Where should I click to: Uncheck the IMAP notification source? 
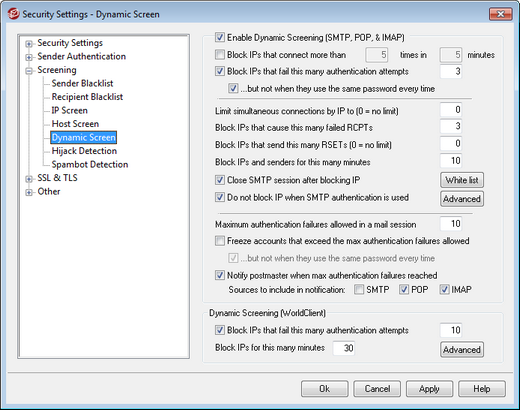point(444,289)
